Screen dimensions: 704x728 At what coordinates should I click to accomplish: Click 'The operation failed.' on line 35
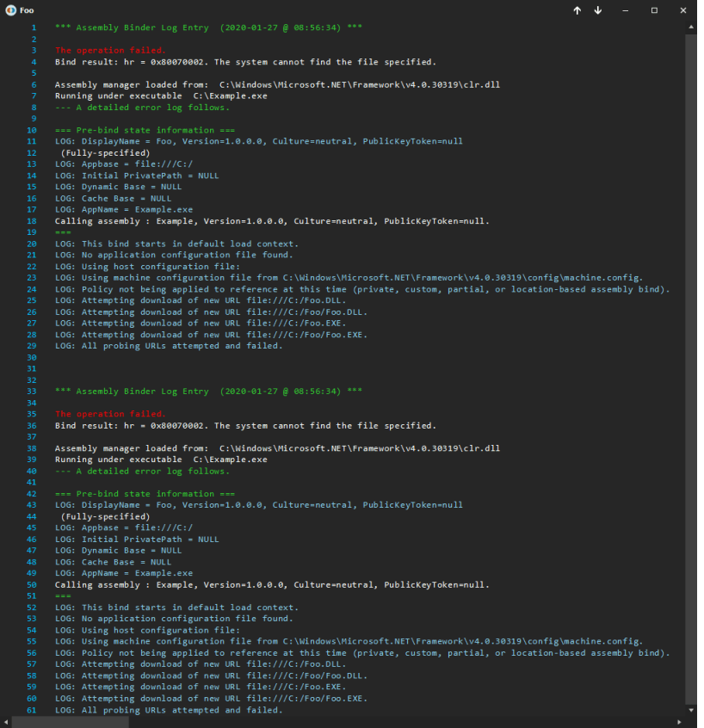pos(110,414)
